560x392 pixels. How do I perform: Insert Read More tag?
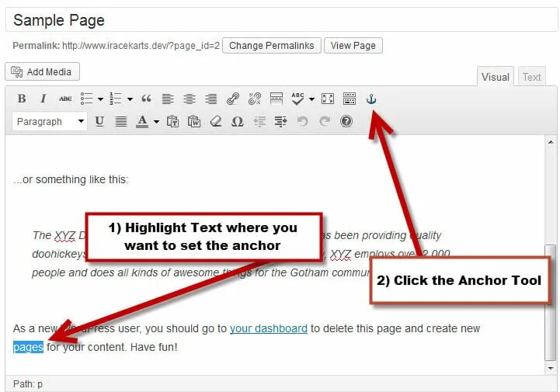coord(276,99)
